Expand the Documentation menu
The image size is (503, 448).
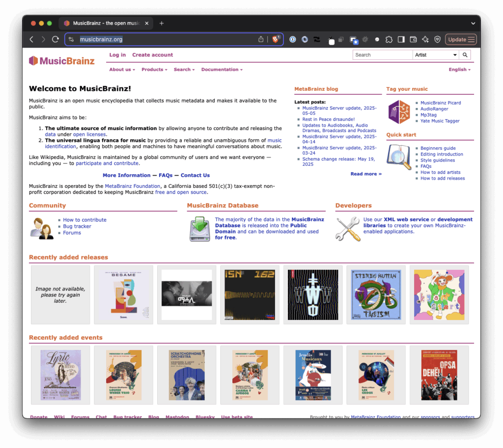[222, 70]
